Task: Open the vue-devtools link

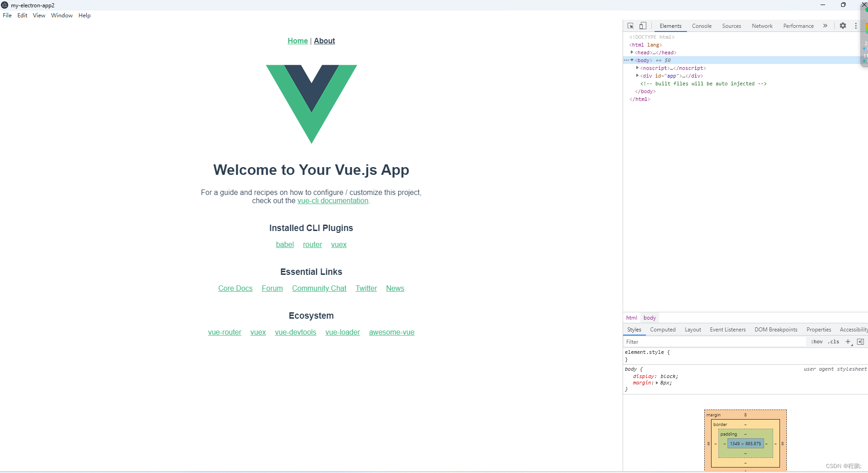Action: point(296,332)
